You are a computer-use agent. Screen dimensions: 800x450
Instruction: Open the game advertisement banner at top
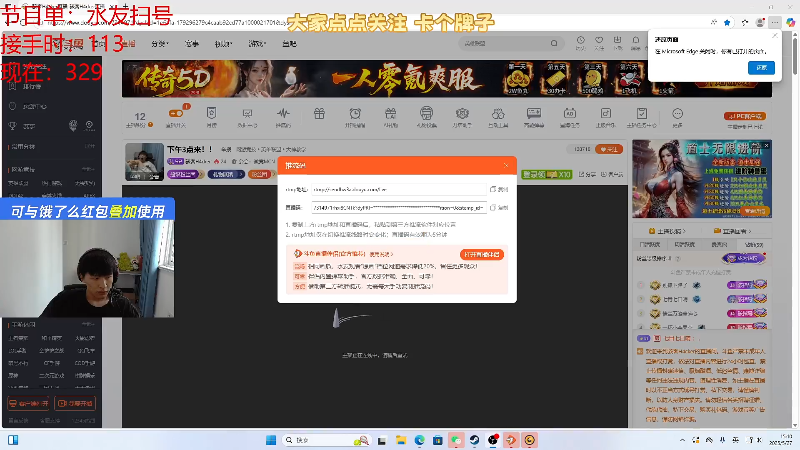click(x=446, y=79)
